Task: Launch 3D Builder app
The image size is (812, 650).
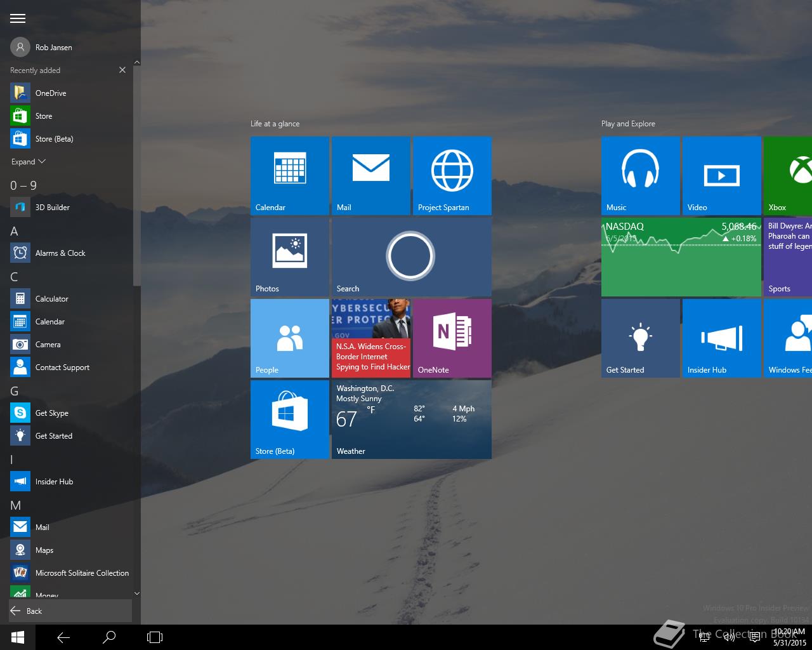Action: (70, 207)
